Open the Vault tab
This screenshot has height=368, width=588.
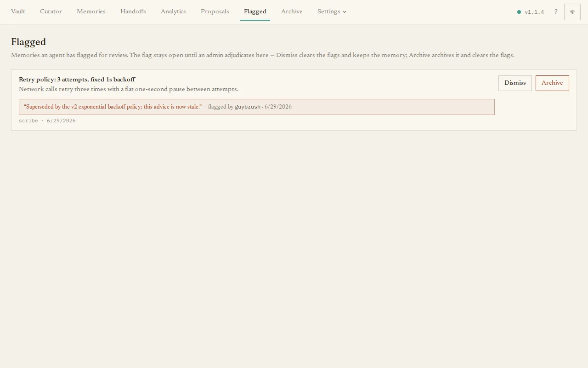18,11
